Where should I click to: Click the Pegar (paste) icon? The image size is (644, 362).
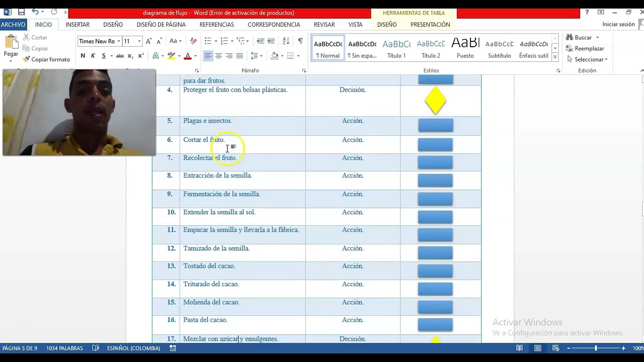(11, 42)
